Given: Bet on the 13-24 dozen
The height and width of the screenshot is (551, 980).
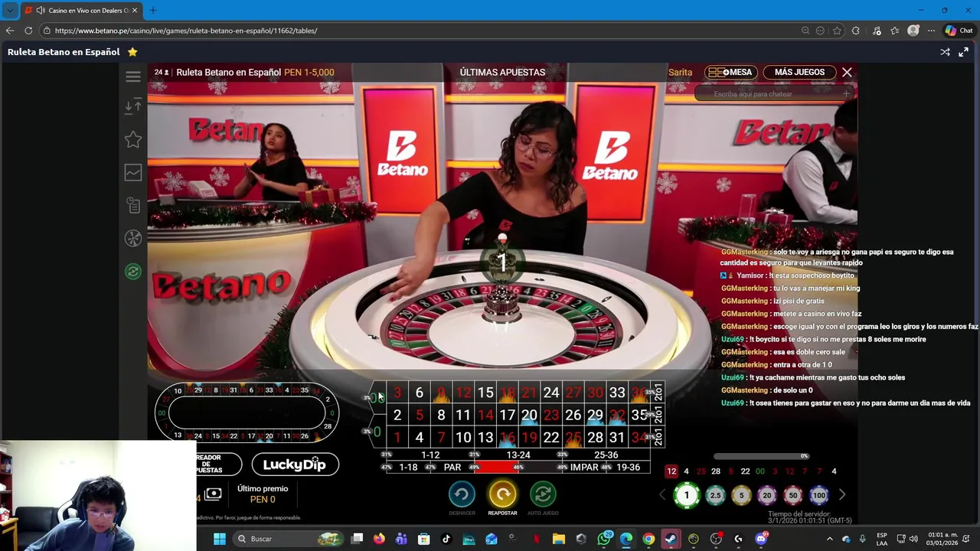Looking at the screenshot, I should pos(518,455).
